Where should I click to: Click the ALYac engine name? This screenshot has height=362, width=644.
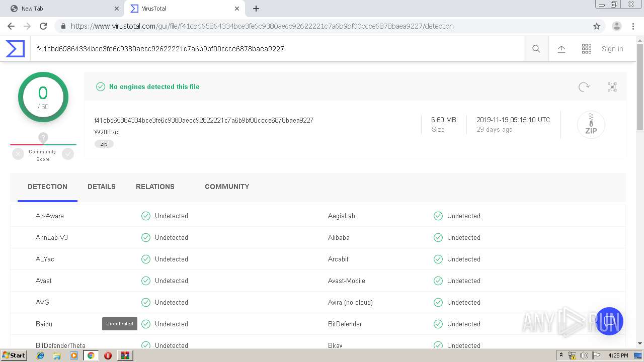45,259
